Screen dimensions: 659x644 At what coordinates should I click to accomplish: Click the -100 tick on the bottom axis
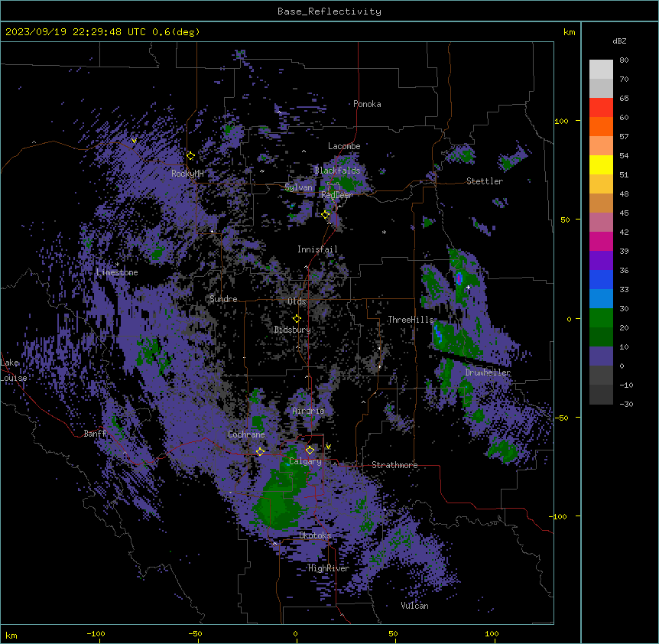click(x=96, y=633)
